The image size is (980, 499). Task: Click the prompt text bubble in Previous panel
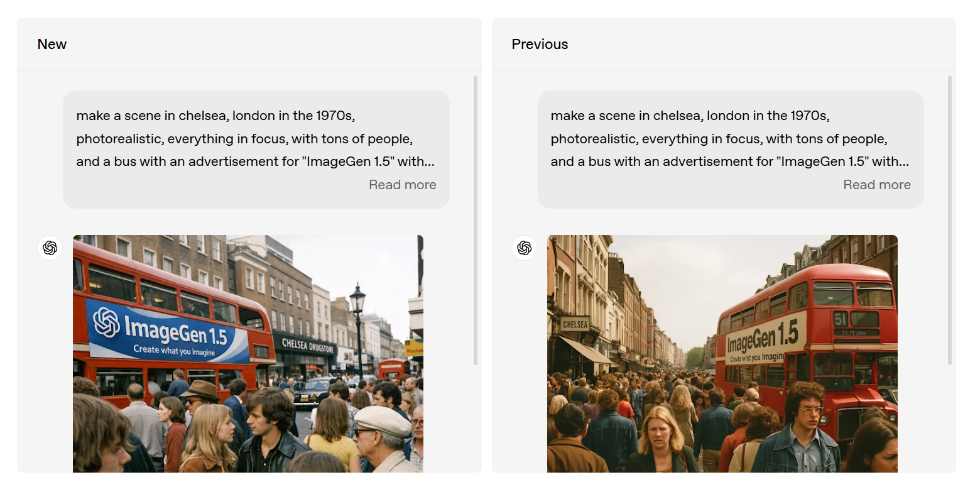[x=731, y=150]
